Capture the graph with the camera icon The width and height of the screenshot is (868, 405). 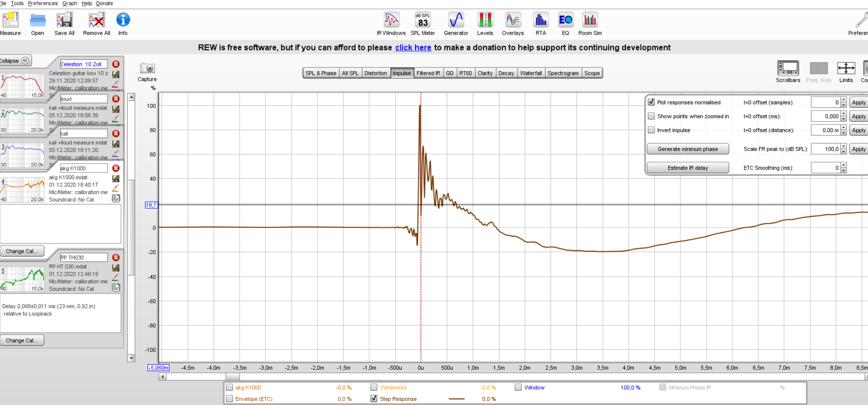(x=147, y=68)
